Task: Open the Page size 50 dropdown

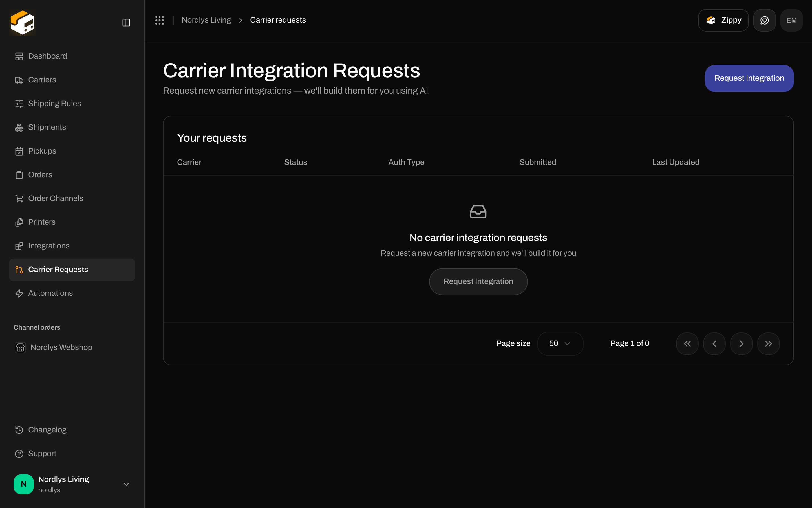Action: tap(560, 344)
